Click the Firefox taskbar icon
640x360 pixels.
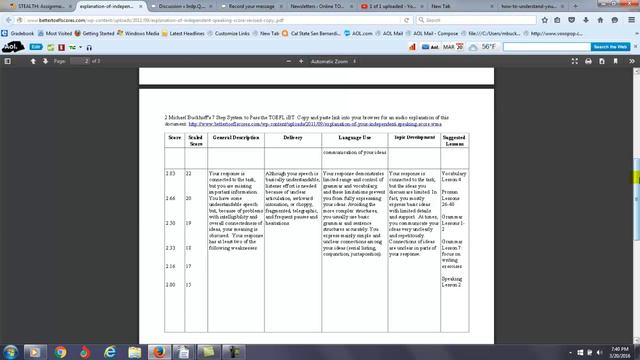click(159, 352)
